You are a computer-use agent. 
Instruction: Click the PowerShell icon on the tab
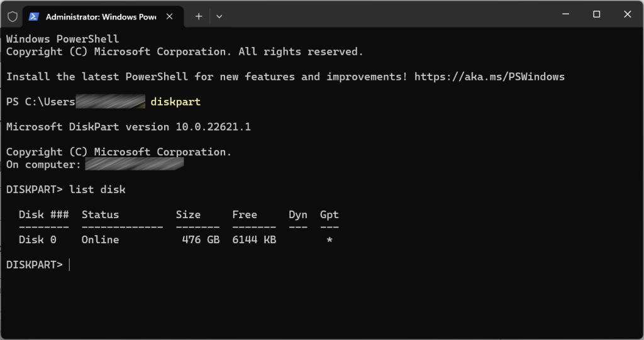[x=33, y=16]
